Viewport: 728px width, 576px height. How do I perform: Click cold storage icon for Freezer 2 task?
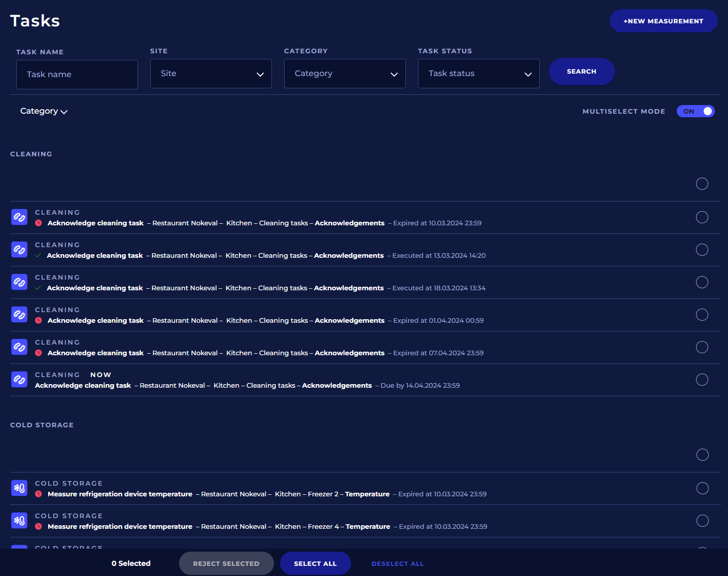click(x=19, y=488)
